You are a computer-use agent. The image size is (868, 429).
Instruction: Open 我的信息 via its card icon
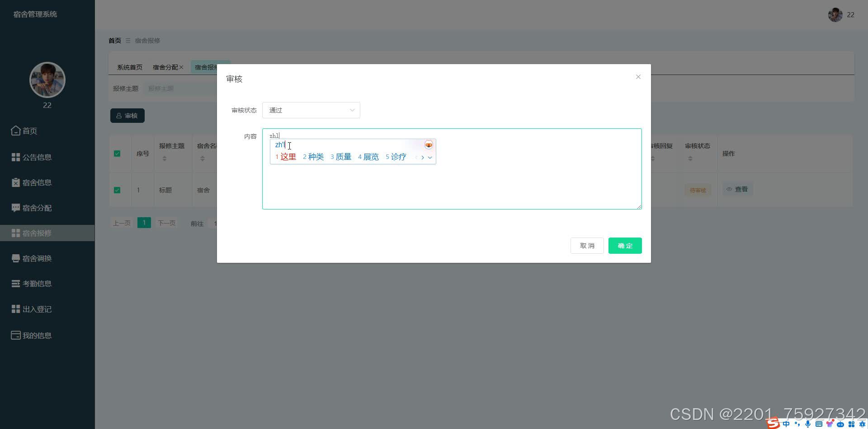click(x=16, y=336)
